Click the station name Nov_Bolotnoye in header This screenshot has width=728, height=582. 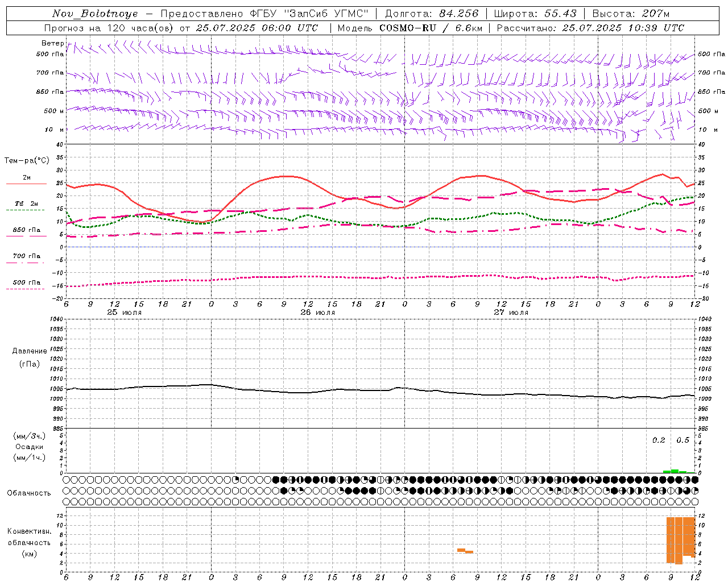point(95,14)
